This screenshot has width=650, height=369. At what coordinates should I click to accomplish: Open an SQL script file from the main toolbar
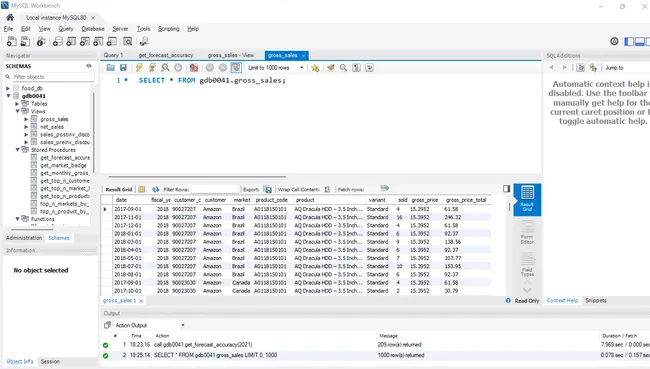[25, 41]
